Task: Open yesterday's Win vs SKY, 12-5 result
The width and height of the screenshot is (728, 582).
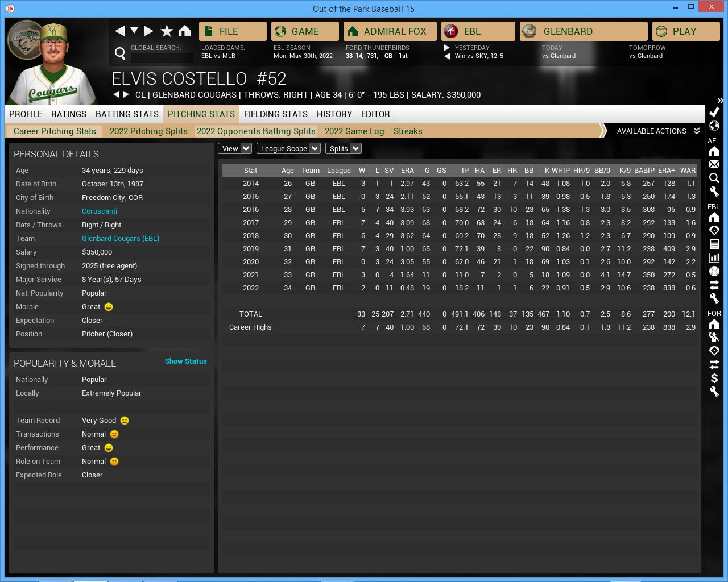Action: (x=479, y=56)
